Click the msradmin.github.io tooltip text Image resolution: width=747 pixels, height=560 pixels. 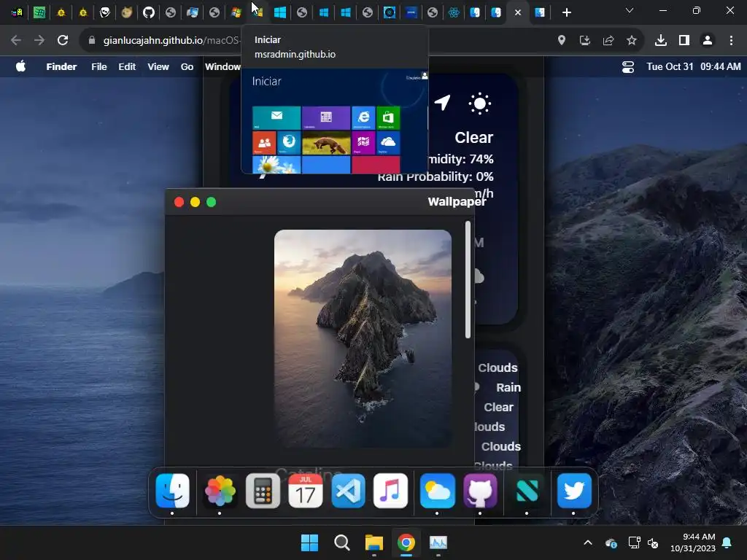(295, 54)
